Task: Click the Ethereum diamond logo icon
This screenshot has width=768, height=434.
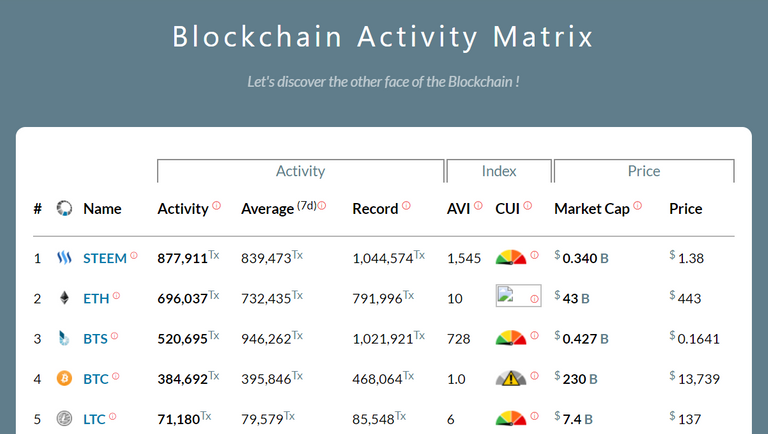Action: coord(64,298)
